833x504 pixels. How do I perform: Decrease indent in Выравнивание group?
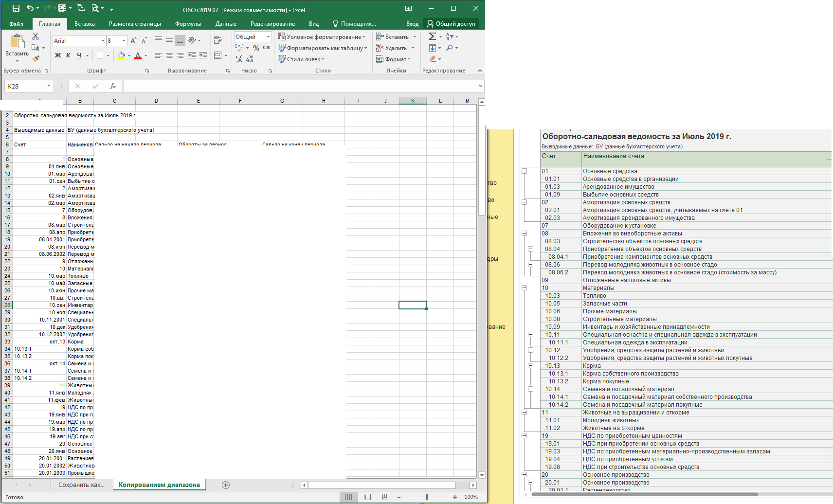coord(192,55)
